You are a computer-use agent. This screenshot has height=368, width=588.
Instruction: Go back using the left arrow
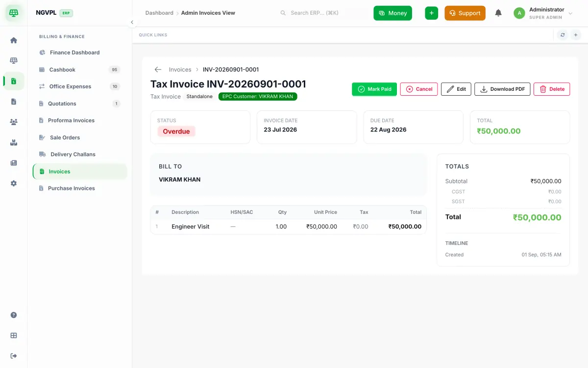click(158, 70)
